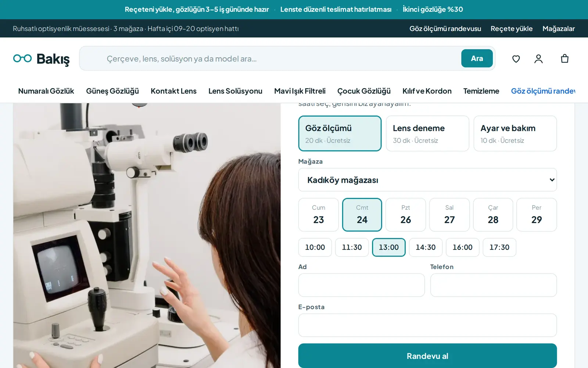Viewport: 588px width, 368px height.
Task: Open the wishlist heart icon
Action: [516, 59]
